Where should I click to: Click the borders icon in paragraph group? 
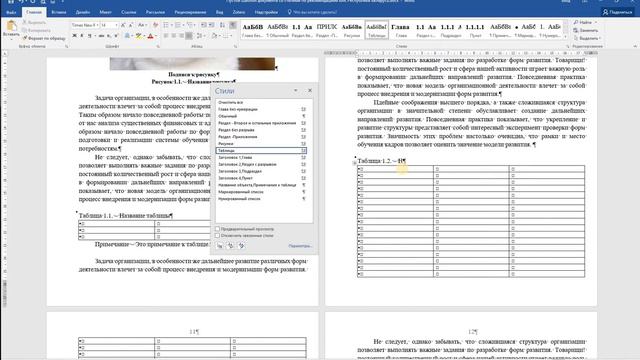[x=226, y=36]
